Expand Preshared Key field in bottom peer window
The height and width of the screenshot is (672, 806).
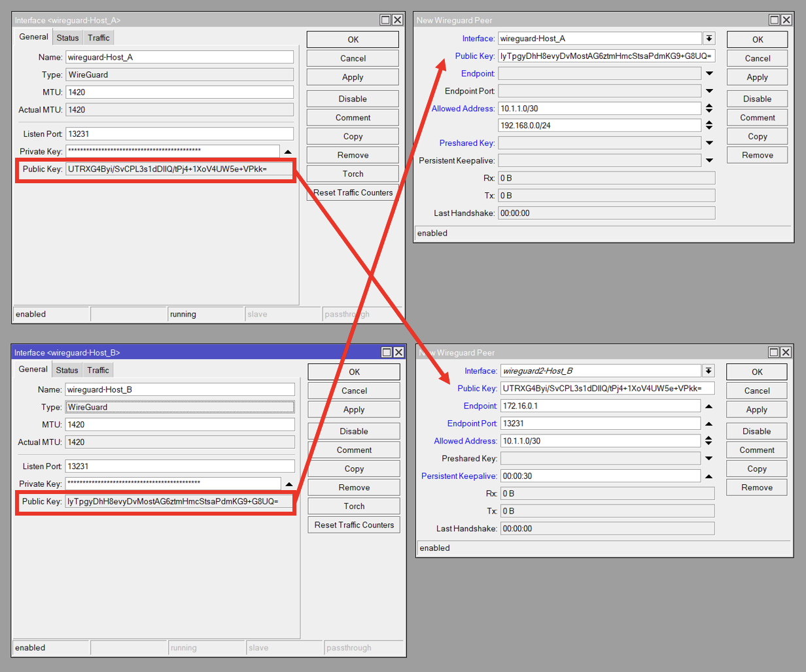pos(709,459)
